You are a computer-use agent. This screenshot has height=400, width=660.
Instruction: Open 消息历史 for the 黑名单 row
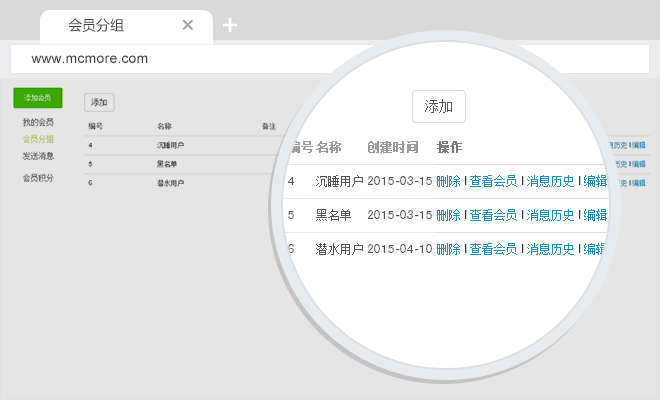(551, 215)
